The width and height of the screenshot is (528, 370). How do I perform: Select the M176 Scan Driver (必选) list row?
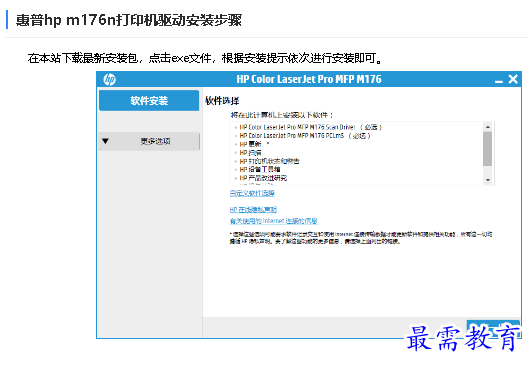click(x=310, y=127)
